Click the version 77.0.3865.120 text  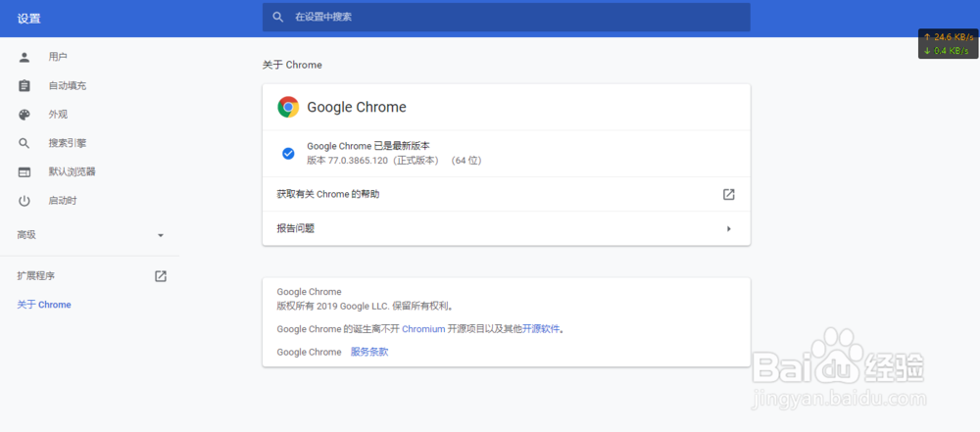(x=394, y=161)
